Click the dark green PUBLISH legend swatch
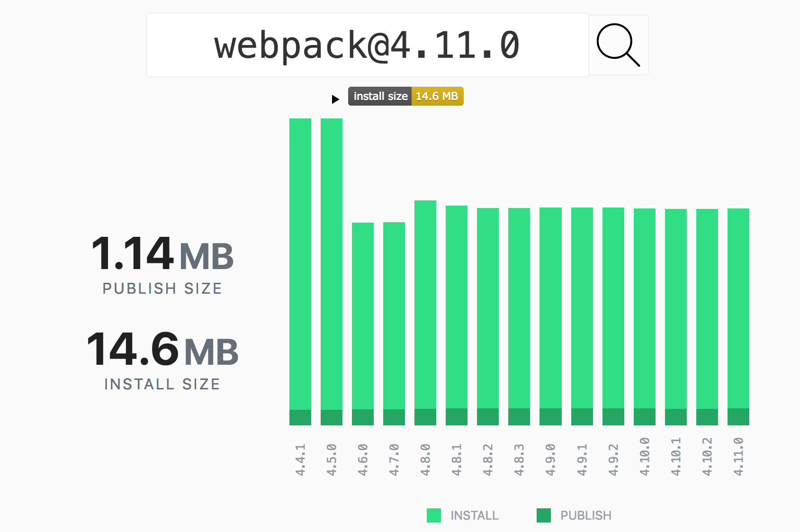 coord(544,515)
